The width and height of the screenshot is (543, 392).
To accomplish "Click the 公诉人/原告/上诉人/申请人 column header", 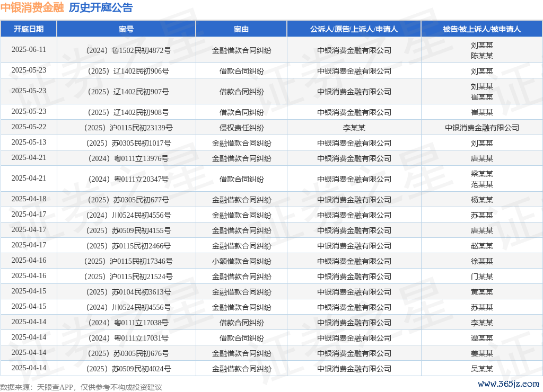I will (x=354, y=29).
